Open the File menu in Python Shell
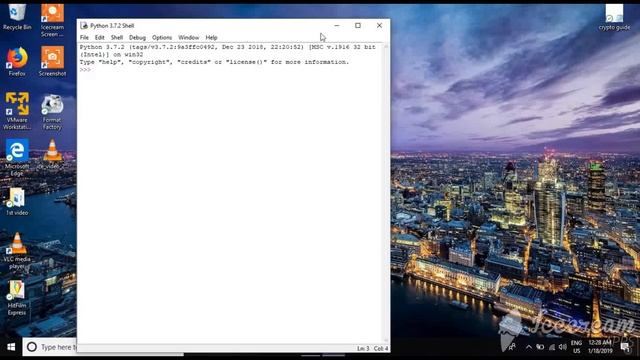This screenshot has width=640, height=360. pyautogui.click(x=84, y=38)
